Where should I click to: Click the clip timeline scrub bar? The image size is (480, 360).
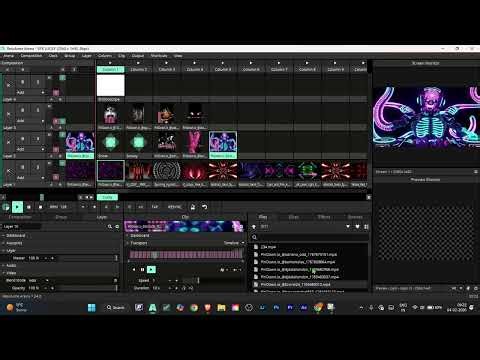coord(186,255)
